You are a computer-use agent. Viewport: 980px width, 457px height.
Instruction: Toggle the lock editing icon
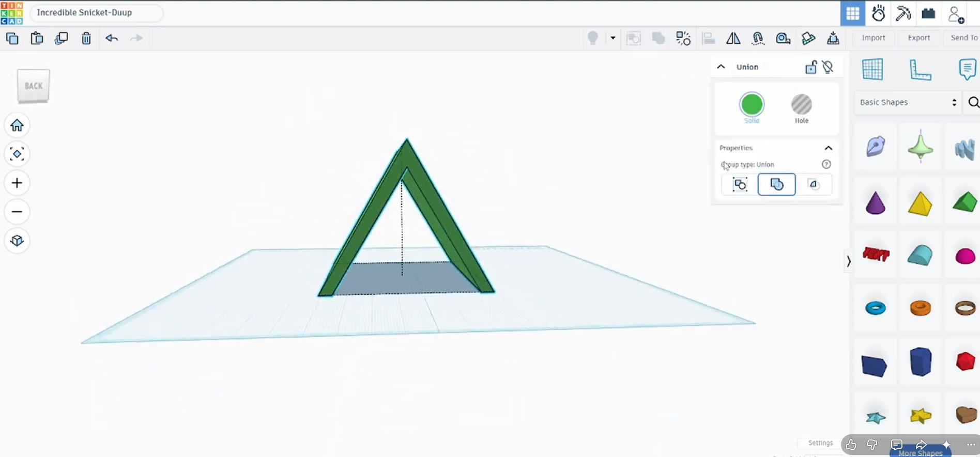[x=811, y=67]
